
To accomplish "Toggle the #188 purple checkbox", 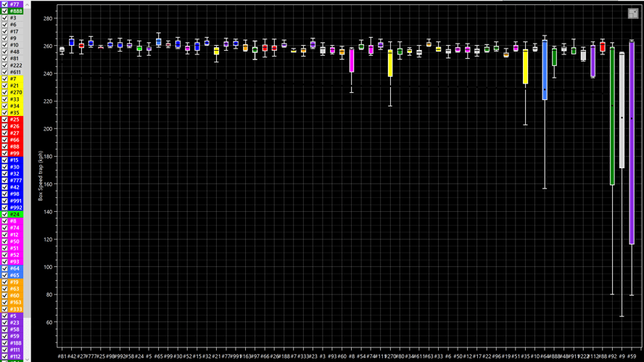I will (4, 342).
